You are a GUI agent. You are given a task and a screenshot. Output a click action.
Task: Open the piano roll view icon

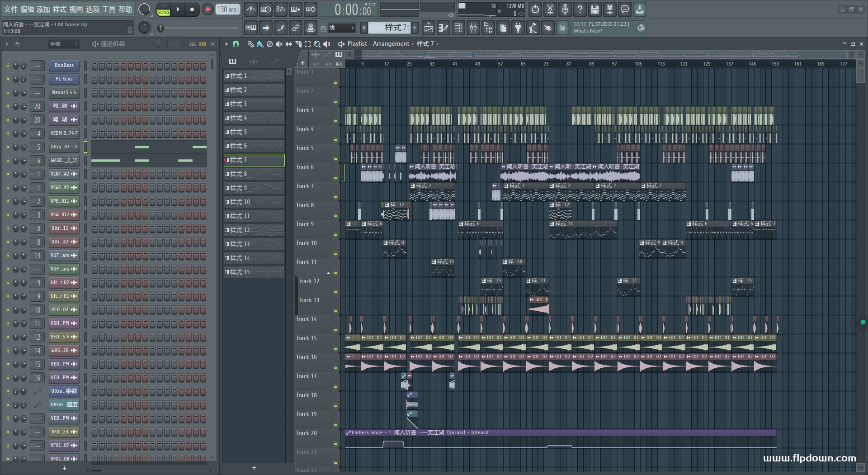pos(443,28)
